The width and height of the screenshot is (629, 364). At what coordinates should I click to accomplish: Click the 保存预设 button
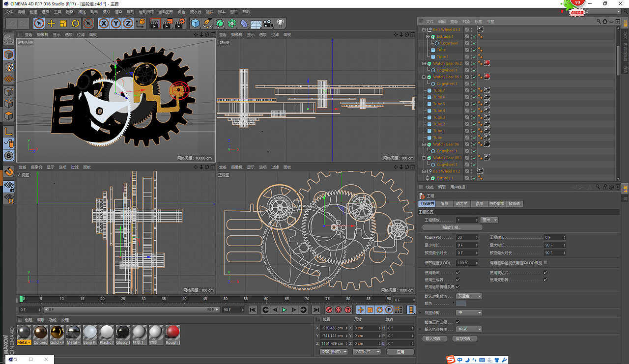tap(465, 339)
